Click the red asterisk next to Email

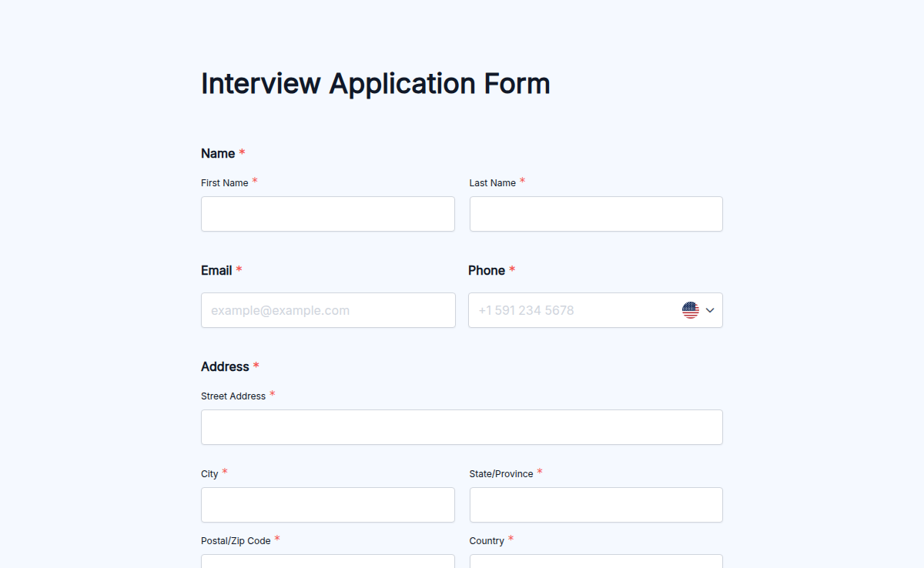pyautogui.click(x=239, y=269)
